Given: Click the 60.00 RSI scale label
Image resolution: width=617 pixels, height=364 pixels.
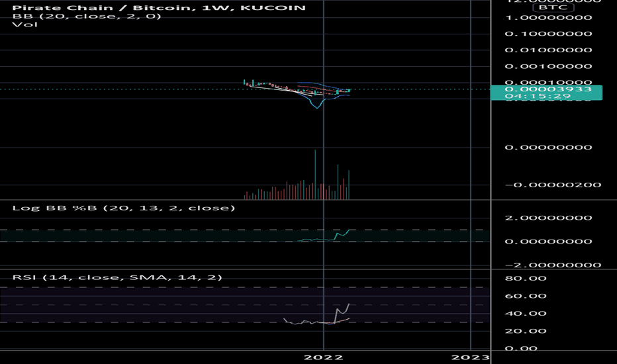Looking at the screenshot, I should click(x=526, y=296).
